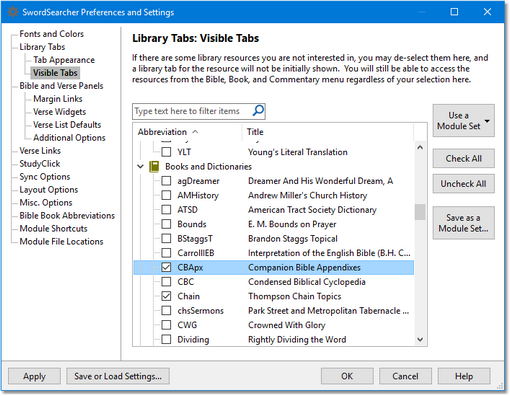This screenshot has height=396, width=510.
Task: Select the Companion Bible Appendixes title
Action: 304,267
